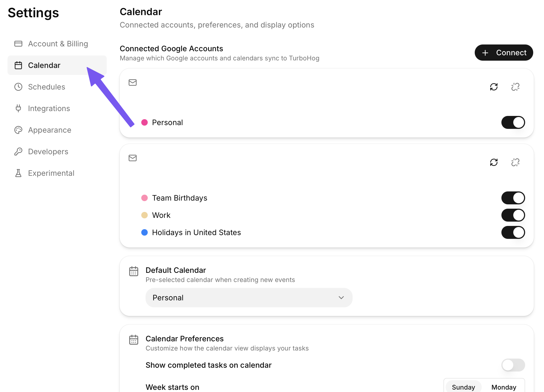The image size is (544, 392).
Task: Click the sync icon for first Google account
Action: pos(494,87)
